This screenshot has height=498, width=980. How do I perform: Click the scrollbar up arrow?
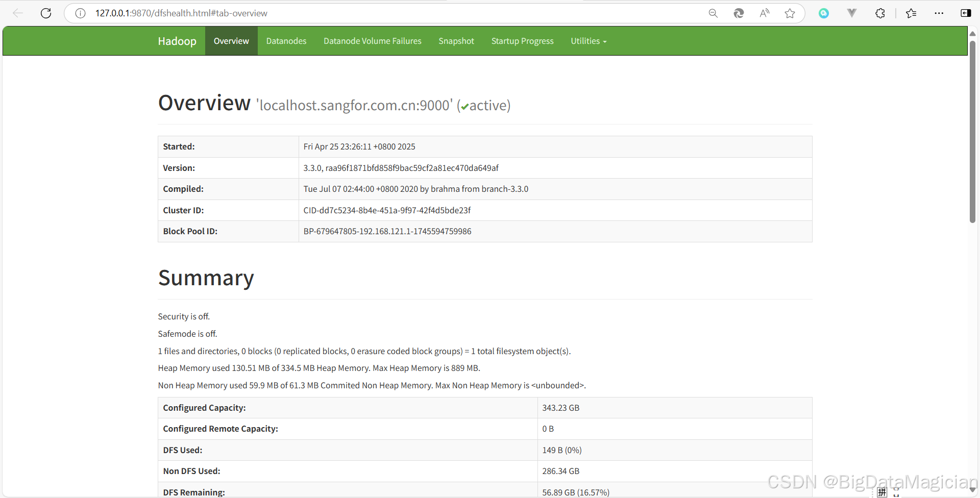point(972,33)
